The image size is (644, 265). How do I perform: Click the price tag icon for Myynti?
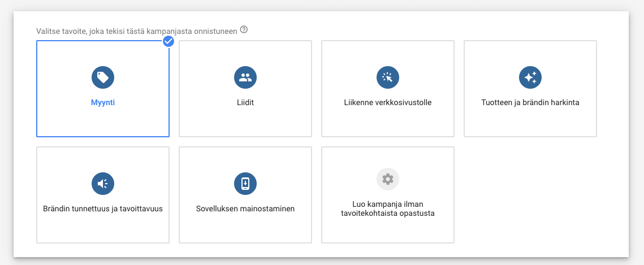click(103, 77)
